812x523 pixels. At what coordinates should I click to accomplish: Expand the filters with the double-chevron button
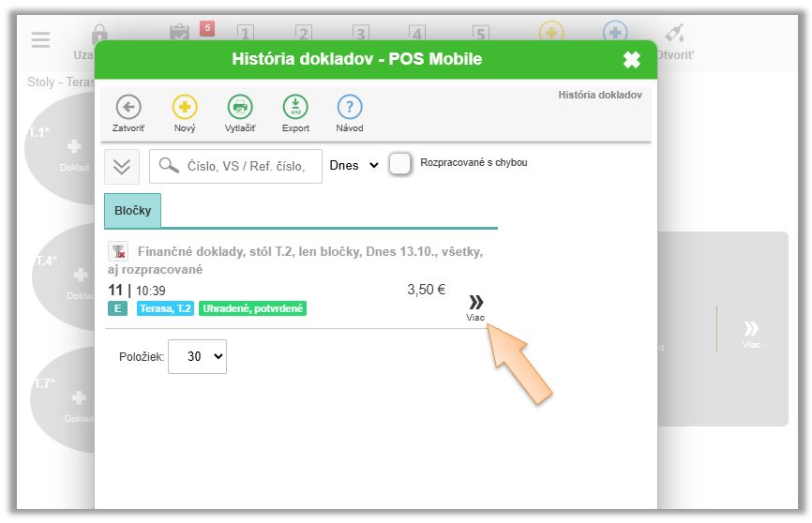[x=122, y=166]
